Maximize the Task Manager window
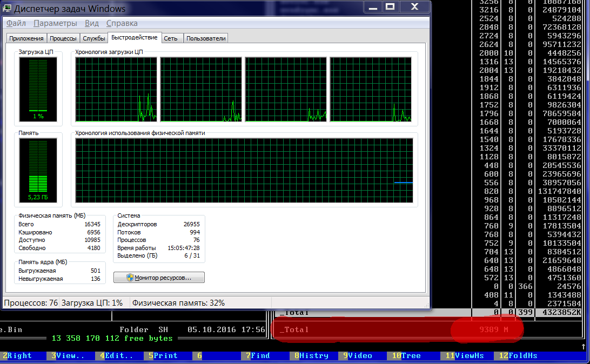The height and width of the screenshot is (364, 590). [390, 7]
